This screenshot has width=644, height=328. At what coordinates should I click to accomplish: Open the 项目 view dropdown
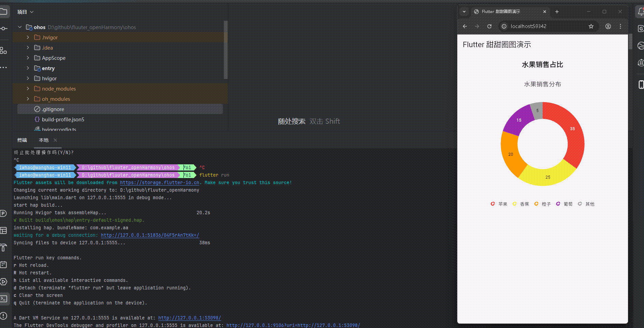pyautogui.click(x=26, y=12)
